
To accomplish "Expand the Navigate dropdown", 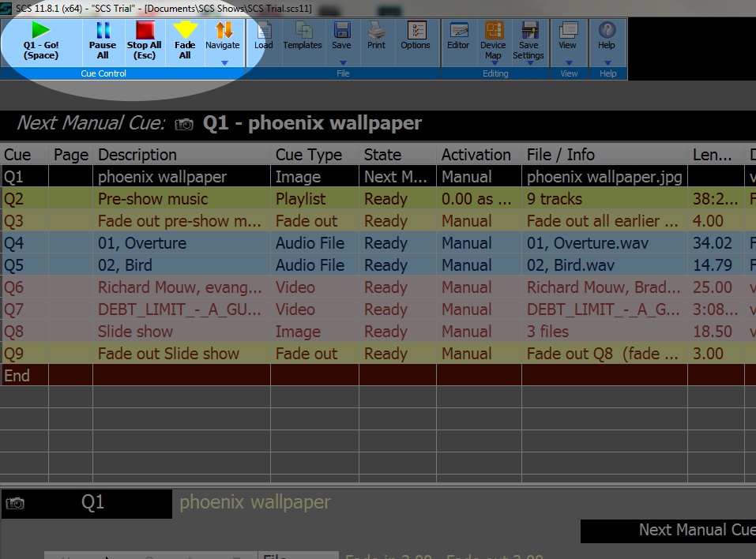I will pyautogui.click(x=223, y=62).
